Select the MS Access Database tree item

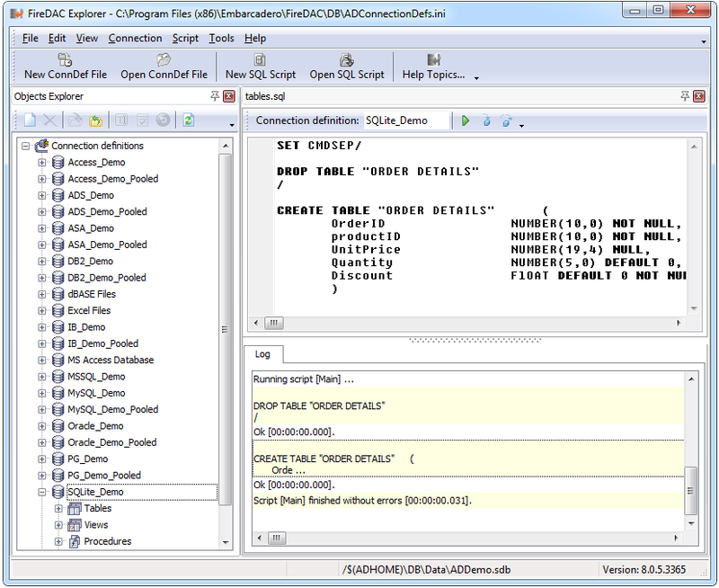point(111,360)
